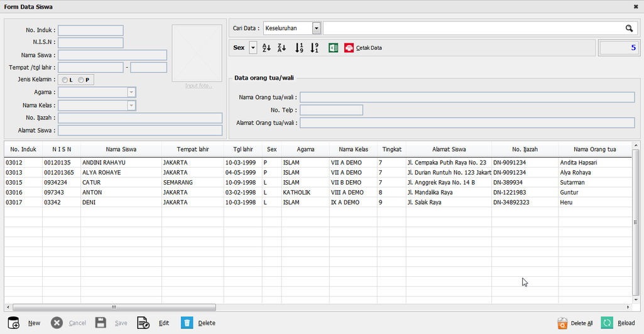This screenshot has width=644, height=334.
Task: Sort numerically 1 to 9
Action: tap(299, 48)
